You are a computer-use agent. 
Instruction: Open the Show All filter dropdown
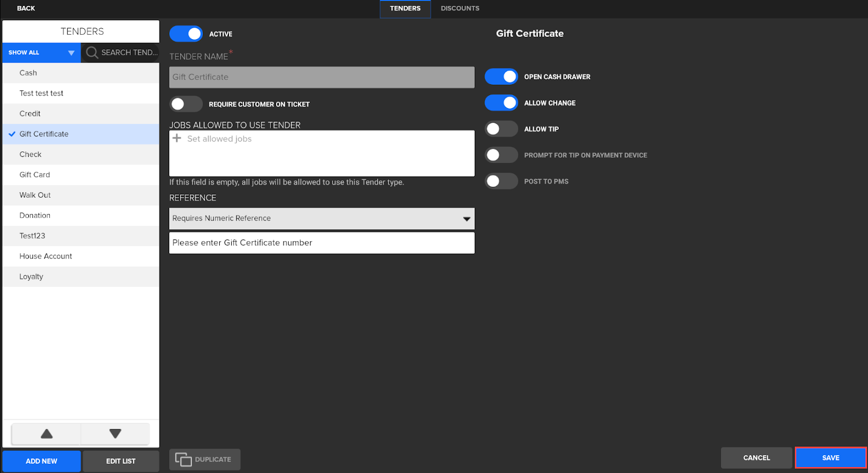(41, 53)
